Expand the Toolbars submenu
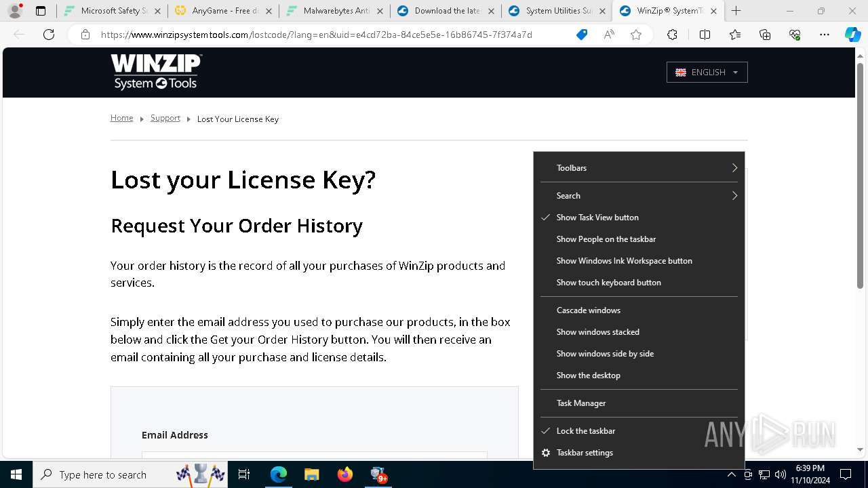The image size is (868, 488). [x=639, y=168]
